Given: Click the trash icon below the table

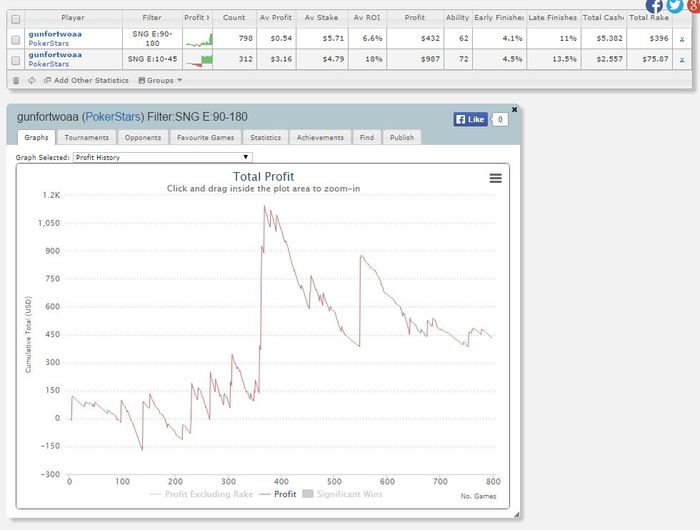Looking at the screenshot, I should 16,80.
